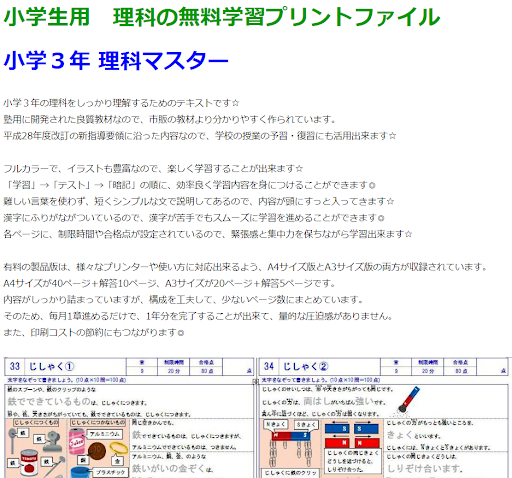Click the tomato can illustration in worksheet 33
Screen dimensions: 512x478
(29, 462)
